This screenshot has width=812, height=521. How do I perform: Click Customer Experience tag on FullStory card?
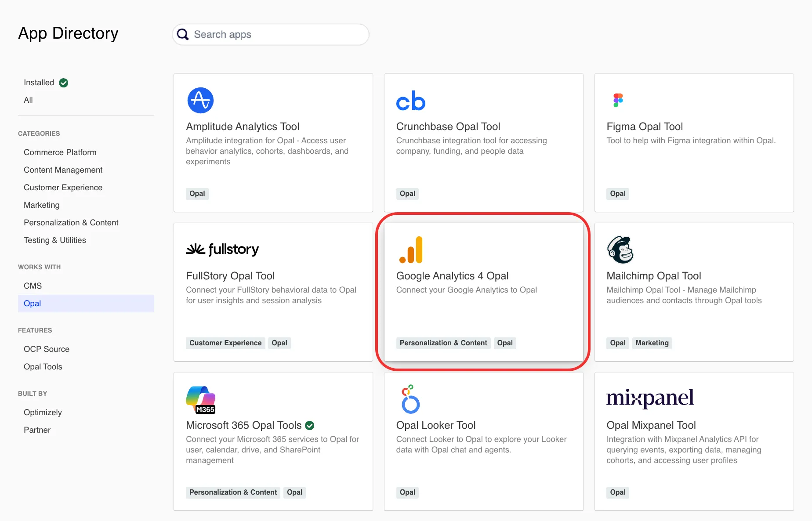(x=225, y=343)
